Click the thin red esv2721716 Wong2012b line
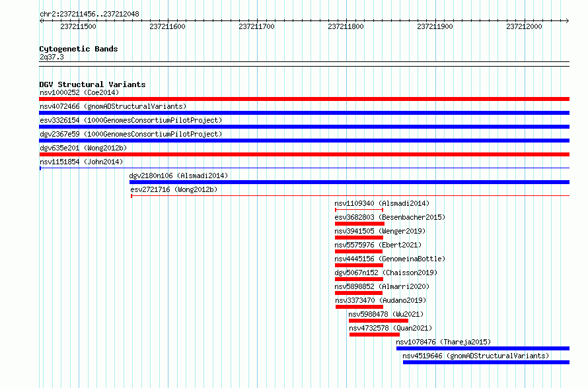 [x=350, y=196]
